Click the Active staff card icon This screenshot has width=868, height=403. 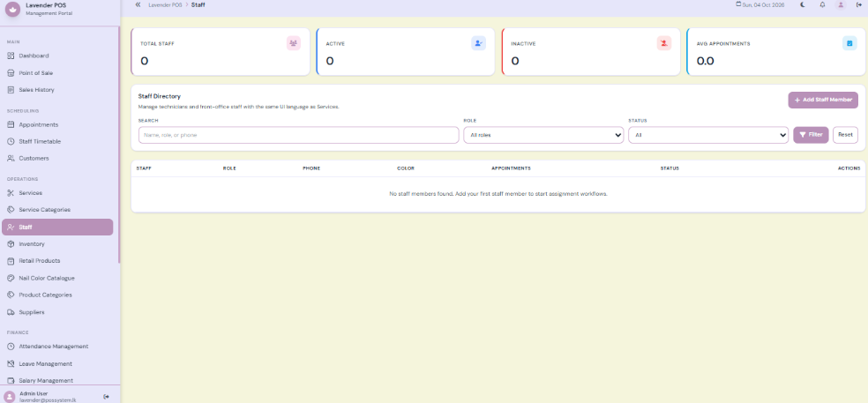pyautogui.click(x=478, y=43)
